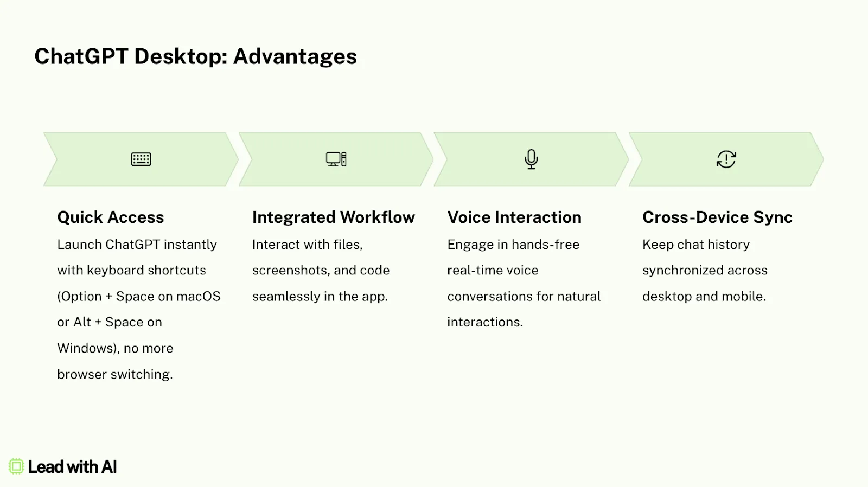Click the line 'real-time voice'
The height and width of the screenshot is (487, 868).
[493, 270]
